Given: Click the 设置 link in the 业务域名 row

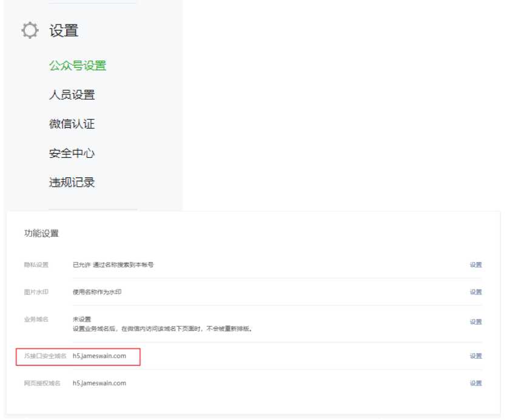Looking at the screenshot, I should pos(476,322).
